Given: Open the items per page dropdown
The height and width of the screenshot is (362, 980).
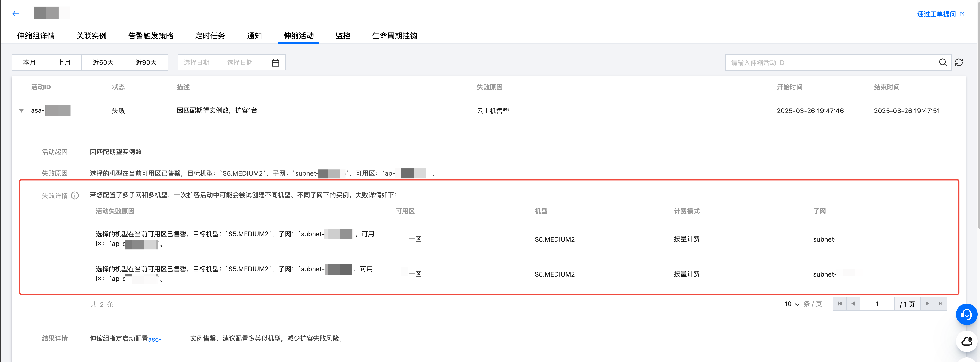Looking at the screenshot, I should (x=792, y=304).
